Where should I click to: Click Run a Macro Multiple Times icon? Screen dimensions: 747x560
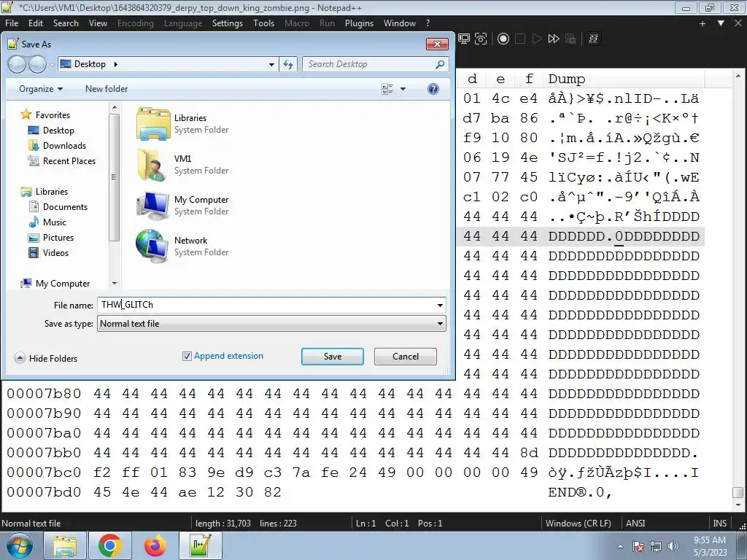click(554, 39)
